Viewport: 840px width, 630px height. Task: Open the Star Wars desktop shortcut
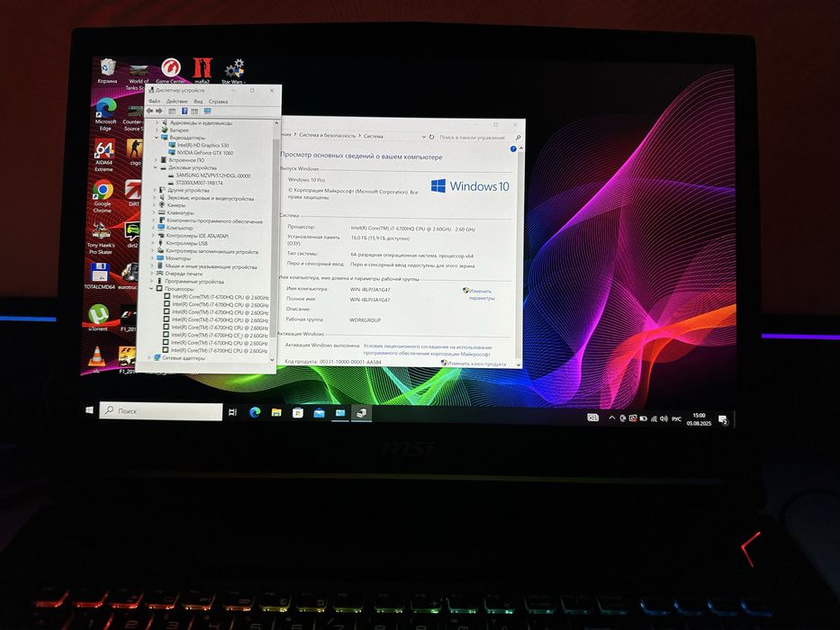click(x=234, y=71)
